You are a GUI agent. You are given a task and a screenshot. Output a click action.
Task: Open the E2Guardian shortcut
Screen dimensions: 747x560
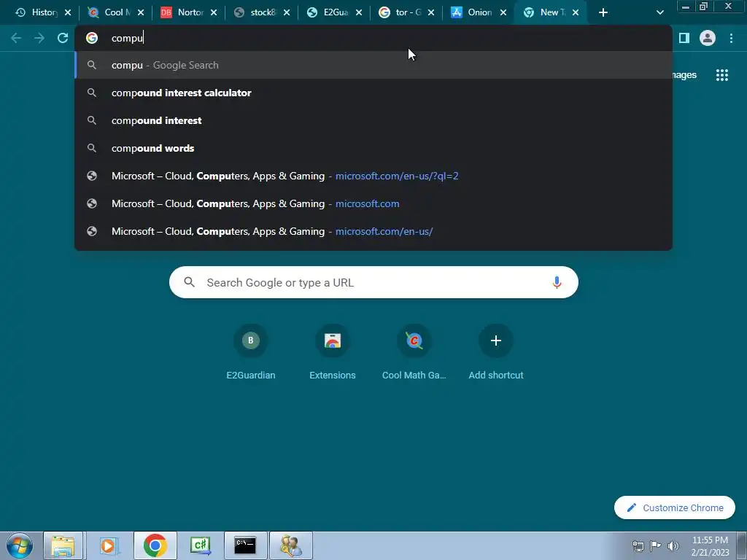[251, 353]
